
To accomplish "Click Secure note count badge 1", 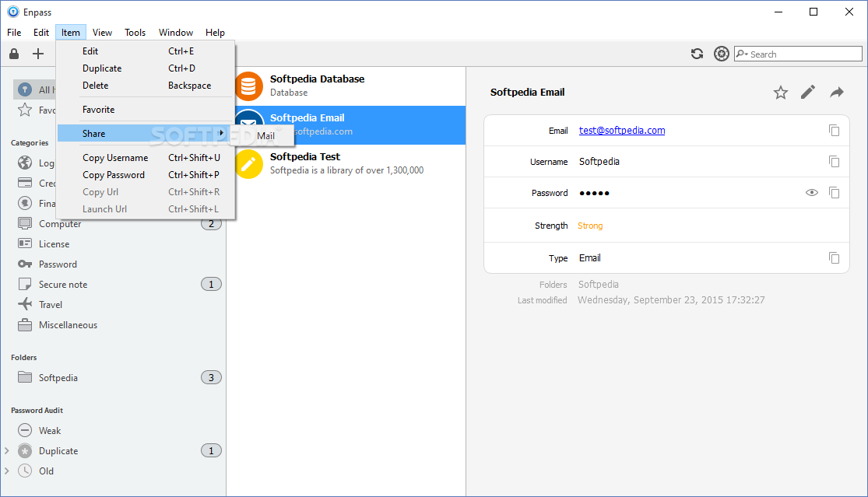I will (x=211, y=284).
